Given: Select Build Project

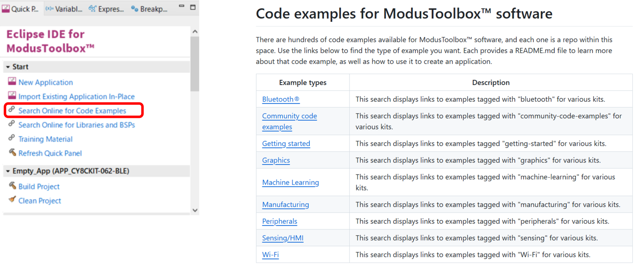Looking at the screenshot, I should click(x=39, y=187).
